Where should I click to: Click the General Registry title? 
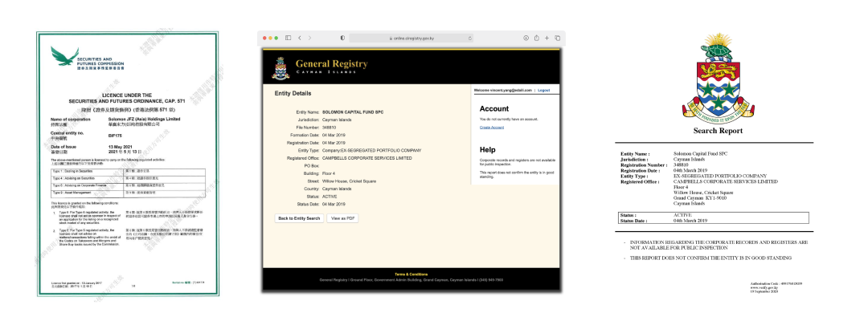point(332,64)
